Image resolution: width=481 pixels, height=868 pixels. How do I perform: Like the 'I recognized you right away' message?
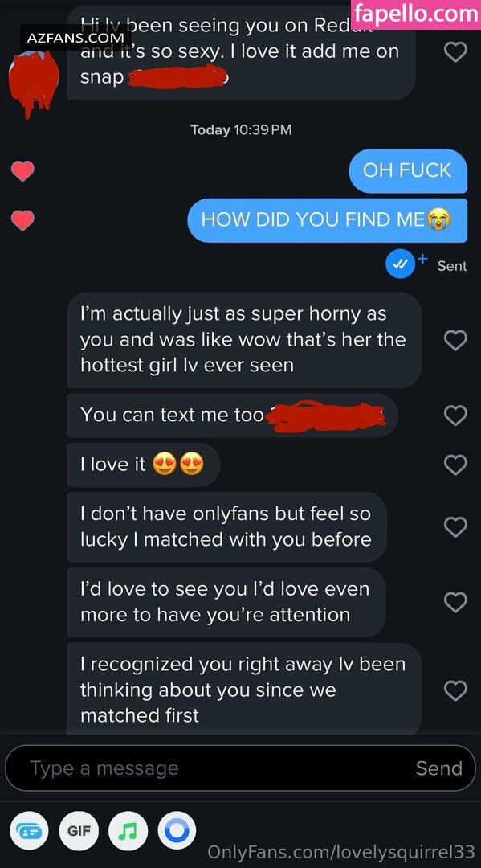tap(455, 690)
